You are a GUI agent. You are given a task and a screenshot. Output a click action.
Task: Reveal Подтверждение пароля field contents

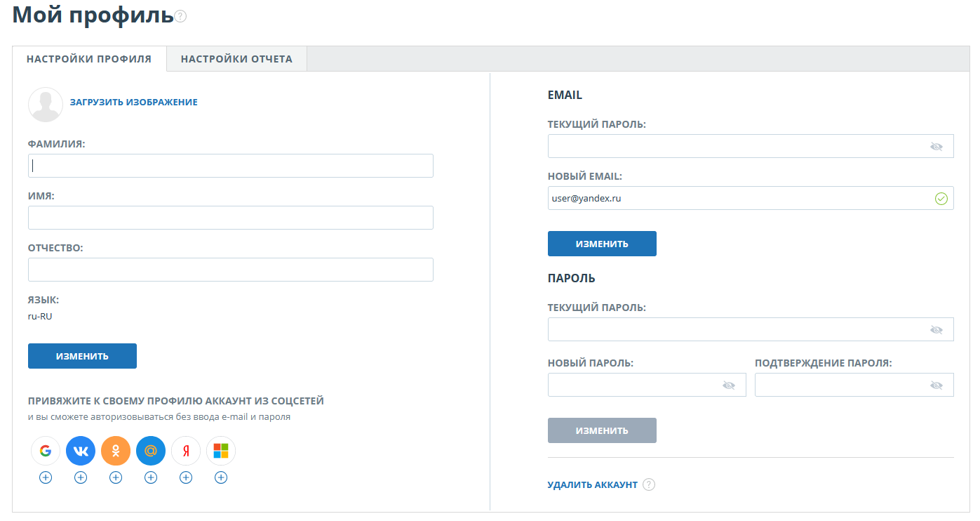(x=936, y=385)
